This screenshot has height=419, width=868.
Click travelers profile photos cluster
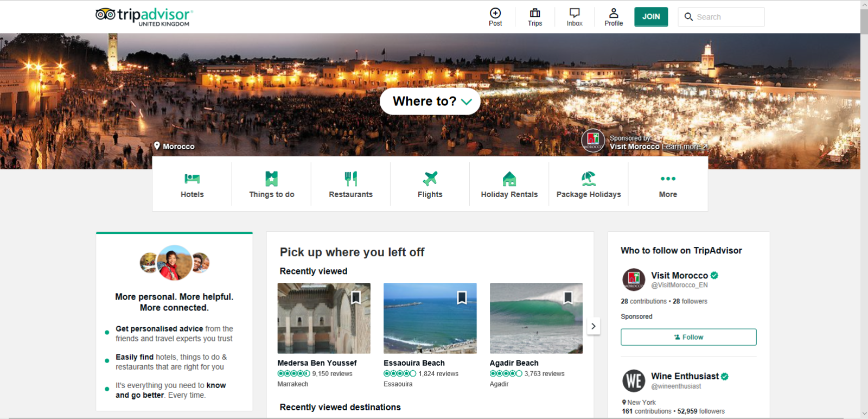pyautogui.click(x=174, y=263)
